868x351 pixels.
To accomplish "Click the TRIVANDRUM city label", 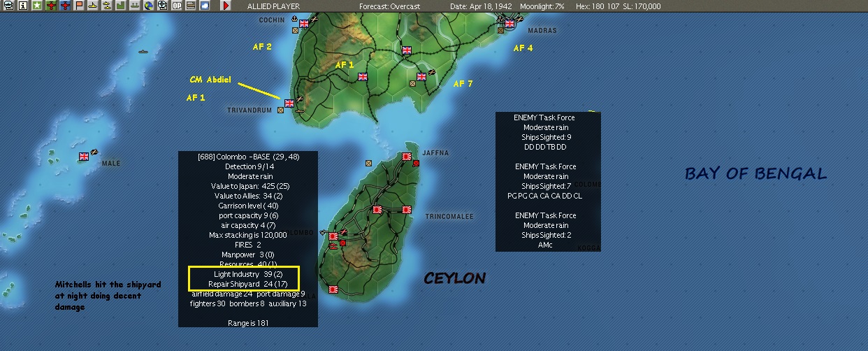I will [249, 110].
